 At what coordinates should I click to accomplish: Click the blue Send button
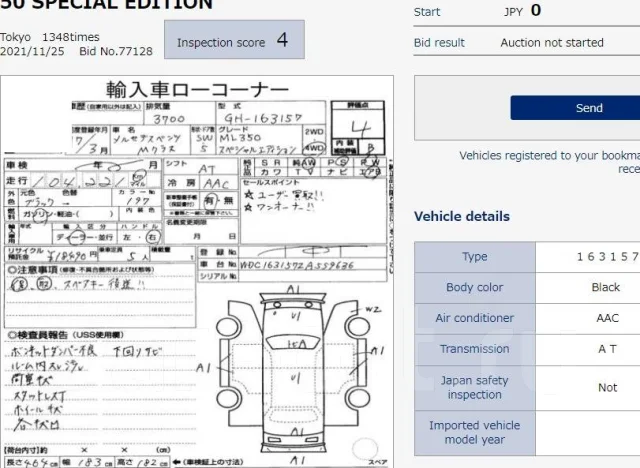pyautogui.click(x=575, y=108)
